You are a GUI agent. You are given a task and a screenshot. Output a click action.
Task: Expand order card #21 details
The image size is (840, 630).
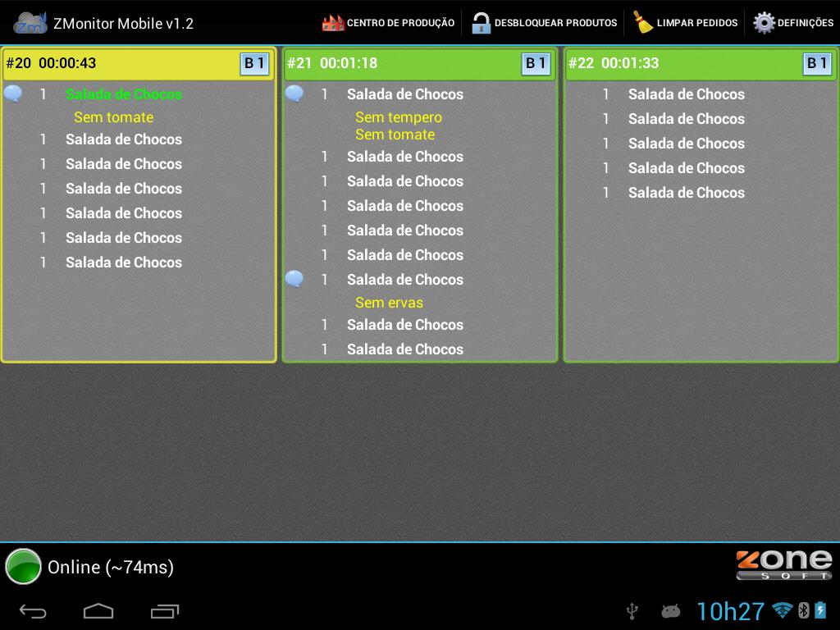click(419, 205)
